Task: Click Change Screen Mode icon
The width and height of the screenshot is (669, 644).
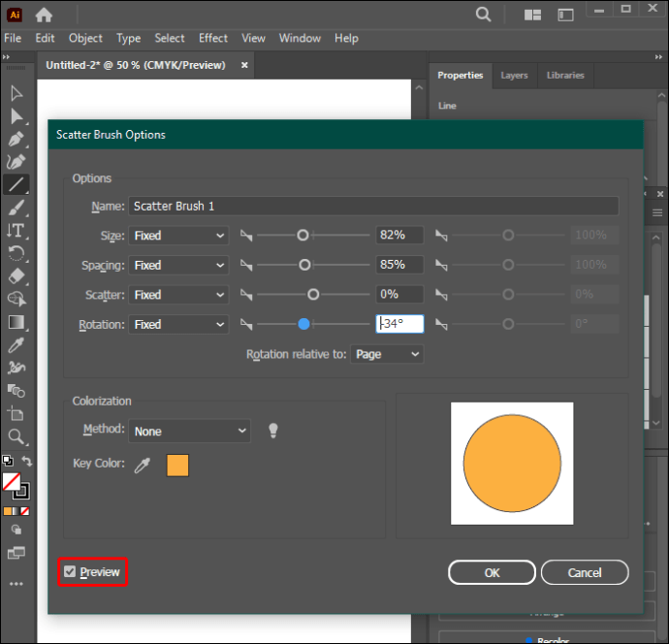Action: pos(16,553)
